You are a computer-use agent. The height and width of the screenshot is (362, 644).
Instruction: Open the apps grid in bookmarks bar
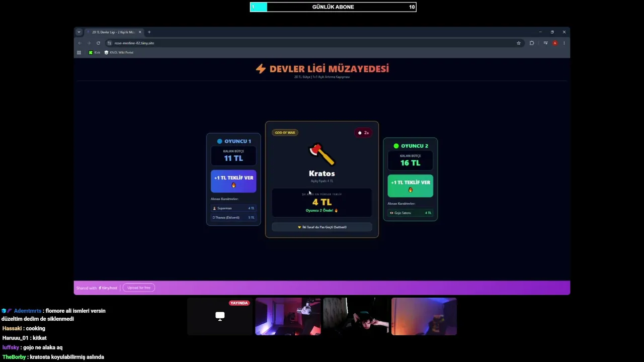tap(79, 53)
